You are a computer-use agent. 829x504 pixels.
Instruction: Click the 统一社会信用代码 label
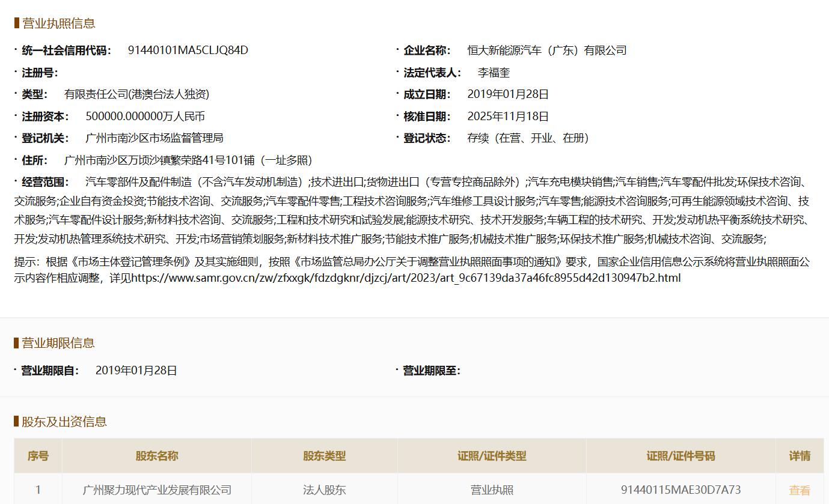click(67, 50)
